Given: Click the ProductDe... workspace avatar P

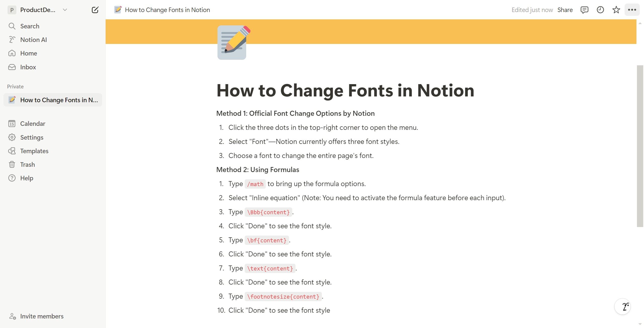Looking at the screenshot, I should coord(12,10).
